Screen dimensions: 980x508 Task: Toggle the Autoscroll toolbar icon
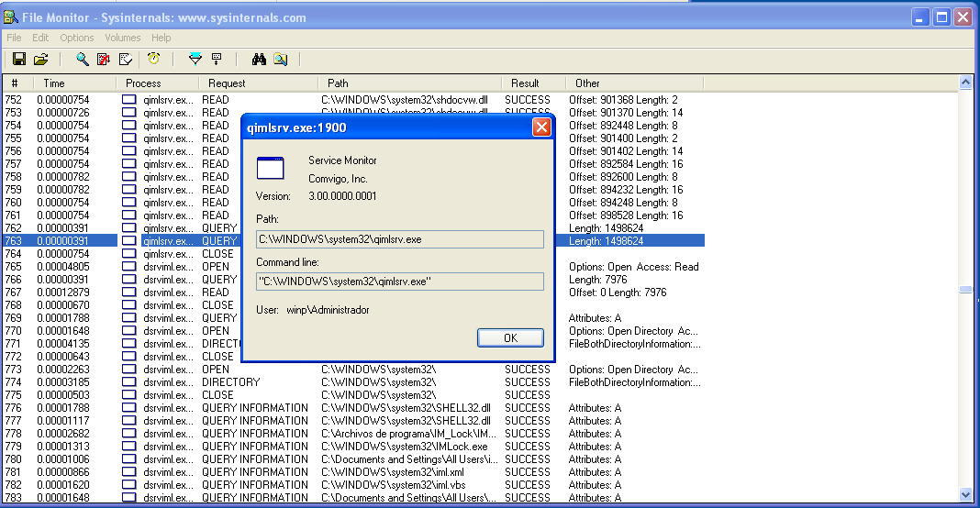(x=103, y=59)
